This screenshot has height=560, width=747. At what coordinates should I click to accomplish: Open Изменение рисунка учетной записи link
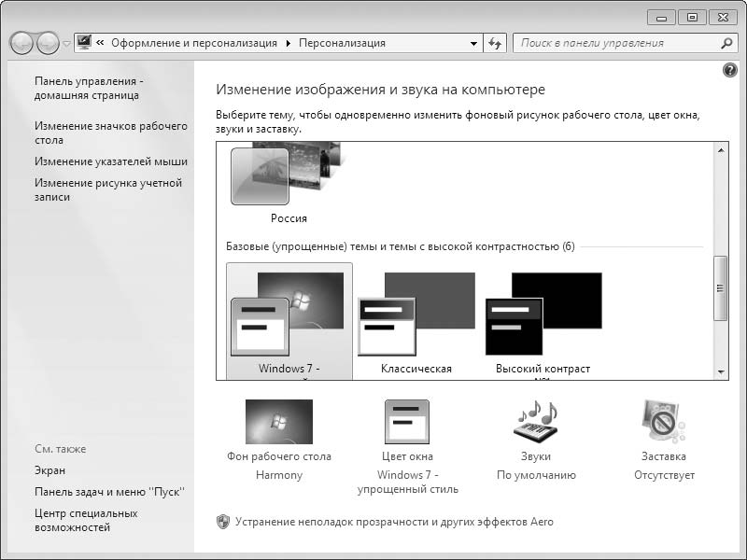click(x=108, y=189)
